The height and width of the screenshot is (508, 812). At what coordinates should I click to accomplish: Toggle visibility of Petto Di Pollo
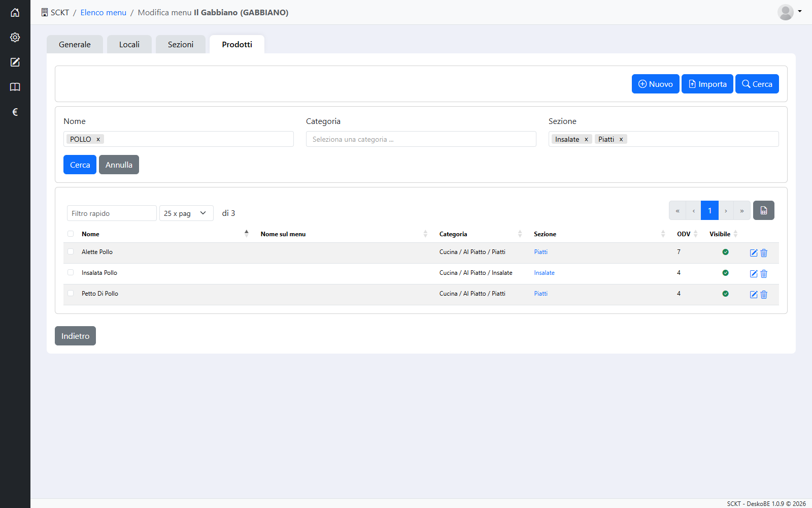(725, 294)
